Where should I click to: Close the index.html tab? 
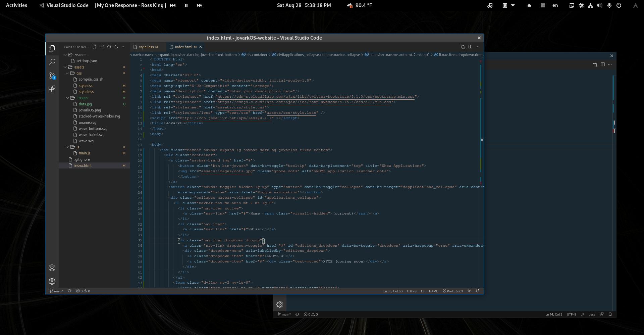coord(201,47)
